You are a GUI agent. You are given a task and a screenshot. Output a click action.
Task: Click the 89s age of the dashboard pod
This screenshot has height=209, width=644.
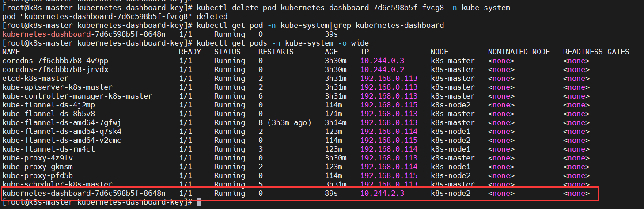(331, 193)
